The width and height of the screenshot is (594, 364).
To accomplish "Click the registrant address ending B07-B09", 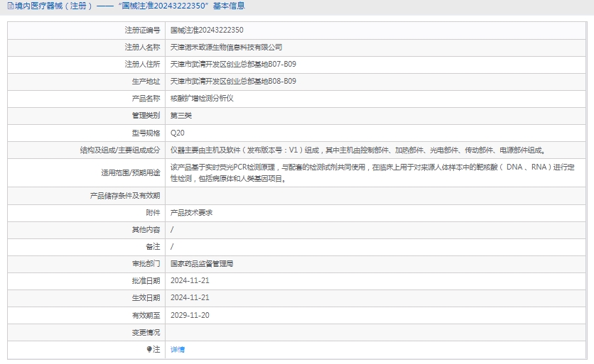I will click(233, 65).
